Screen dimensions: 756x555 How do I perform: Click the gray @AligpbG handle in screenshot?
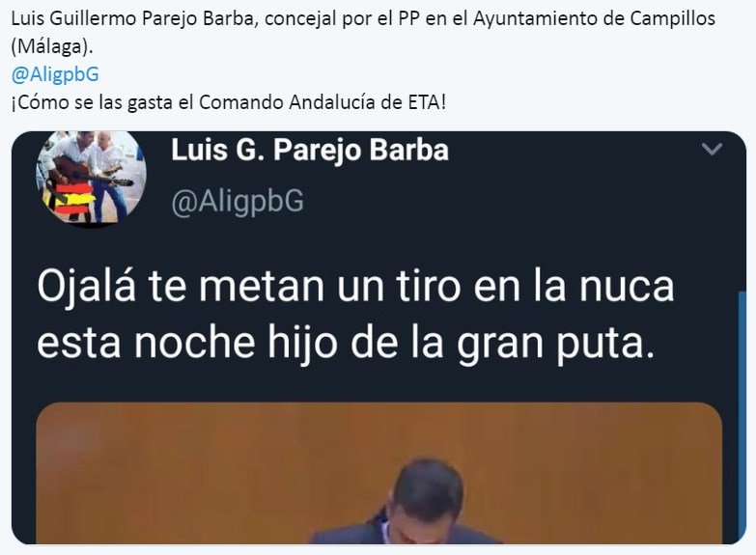pyautogui.click(x=238, y=201)
